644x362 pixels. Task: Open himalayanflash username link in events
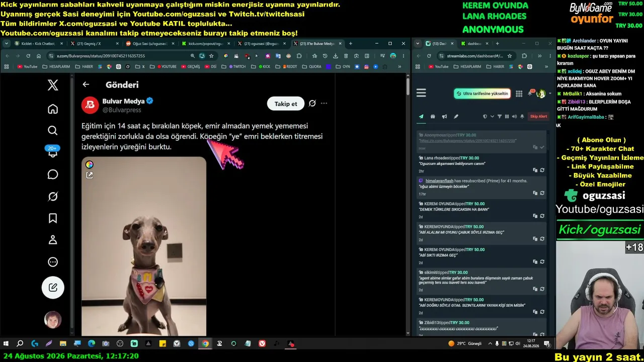(x=439, y=181)
